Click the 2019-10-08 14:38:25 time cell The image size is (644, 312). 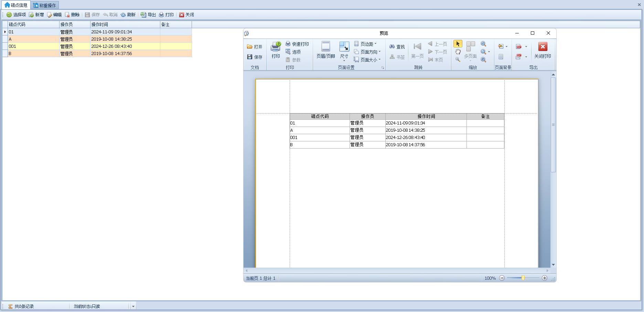pyautogui.click(x=125, y=39)
